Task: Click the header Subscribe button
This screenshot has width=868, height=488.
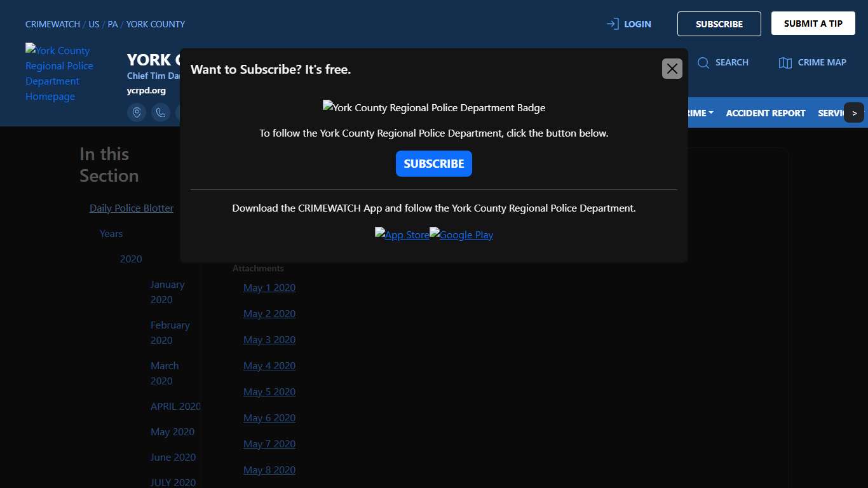Action: tap(719, 24)
